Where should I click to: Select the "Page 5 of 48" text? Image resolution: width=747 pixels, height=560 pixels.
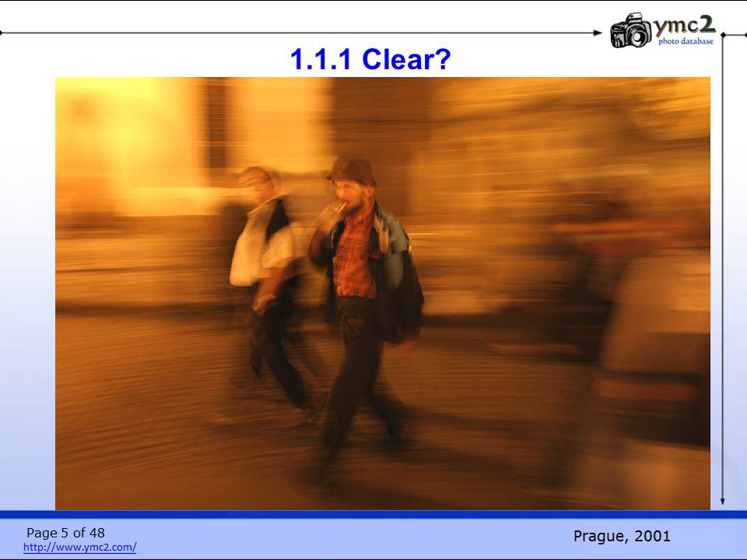click(x=65, y=532)
